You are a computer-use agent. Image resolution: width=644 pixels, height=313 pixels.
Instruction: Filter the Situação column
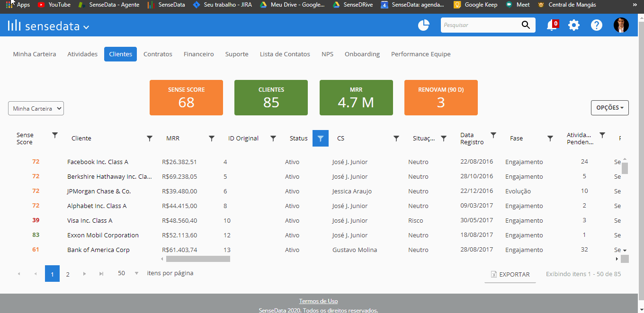[x=444, y=139]
